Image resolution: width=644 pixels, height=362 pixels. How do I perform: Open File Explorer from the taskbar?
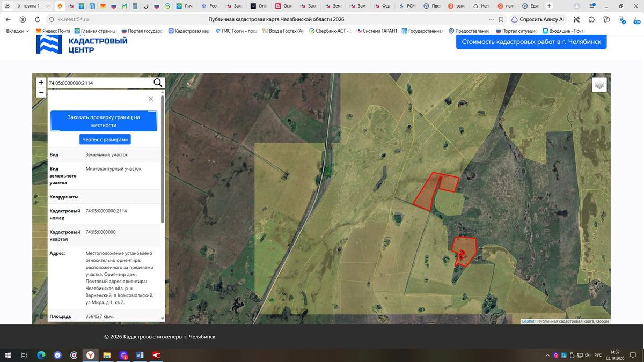[107, 356]
